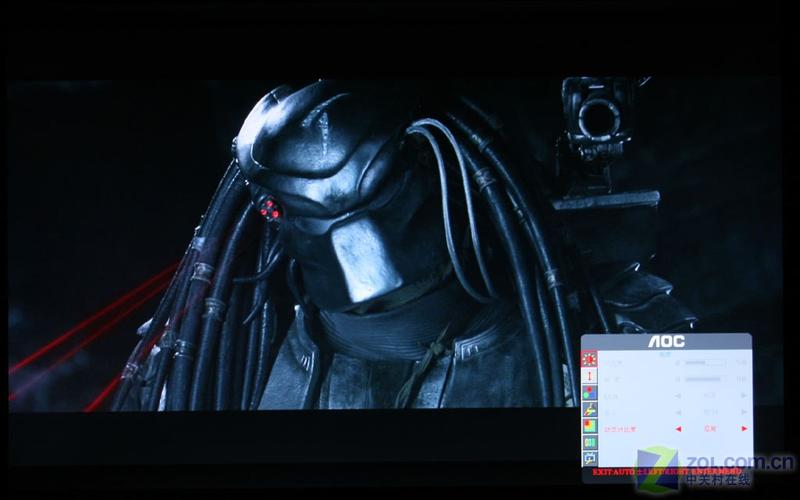Screen dimensions: 800x500
Task: Click the gray right arrow just above the red row
Action: (744, 412)
